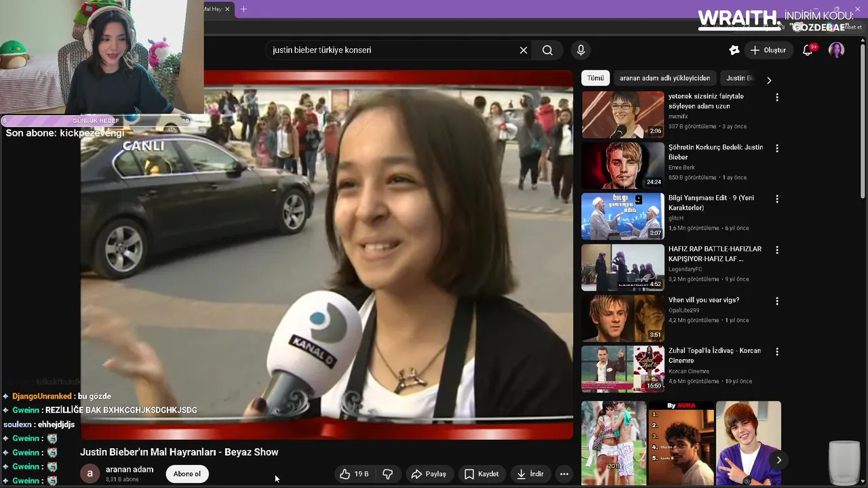Start voice search with the microphone icon

pos(580,50)
